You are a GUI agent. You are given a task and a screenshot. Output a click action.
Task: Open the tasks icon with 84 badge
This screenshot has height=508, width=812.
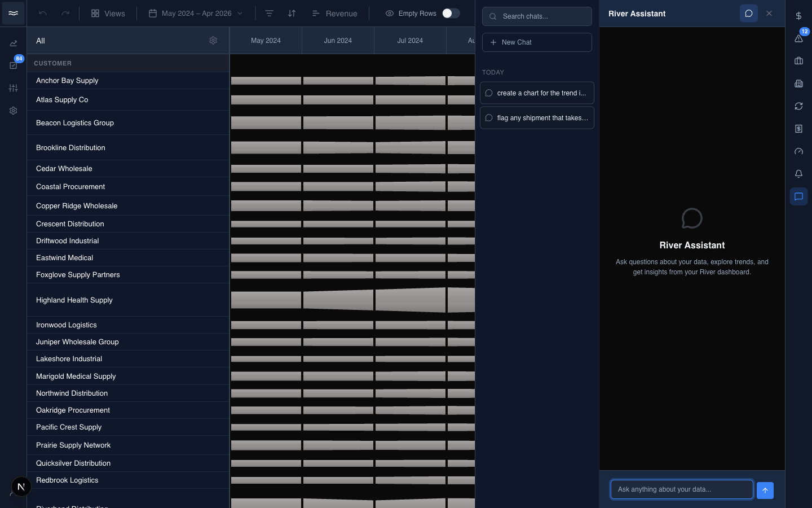click(13, 65)
